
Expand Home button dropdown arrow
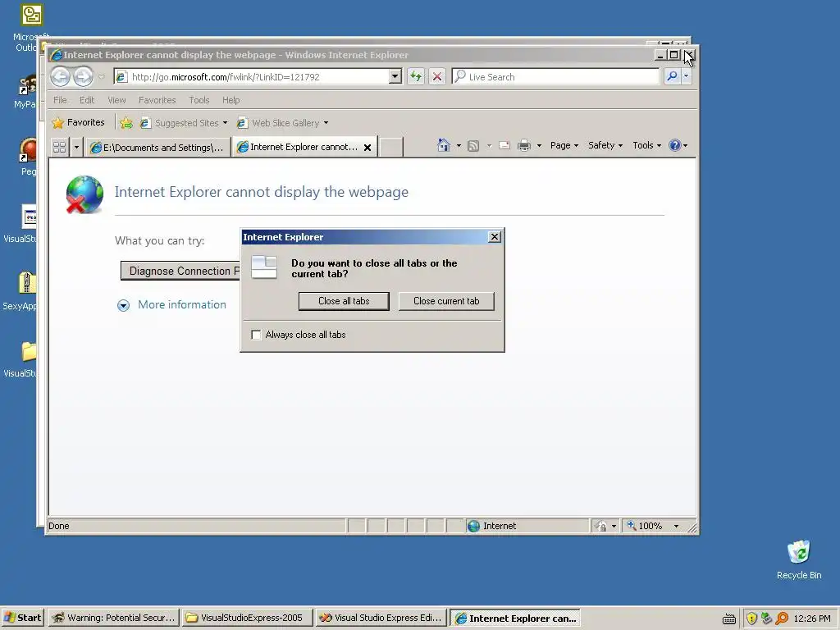point(459,146)
